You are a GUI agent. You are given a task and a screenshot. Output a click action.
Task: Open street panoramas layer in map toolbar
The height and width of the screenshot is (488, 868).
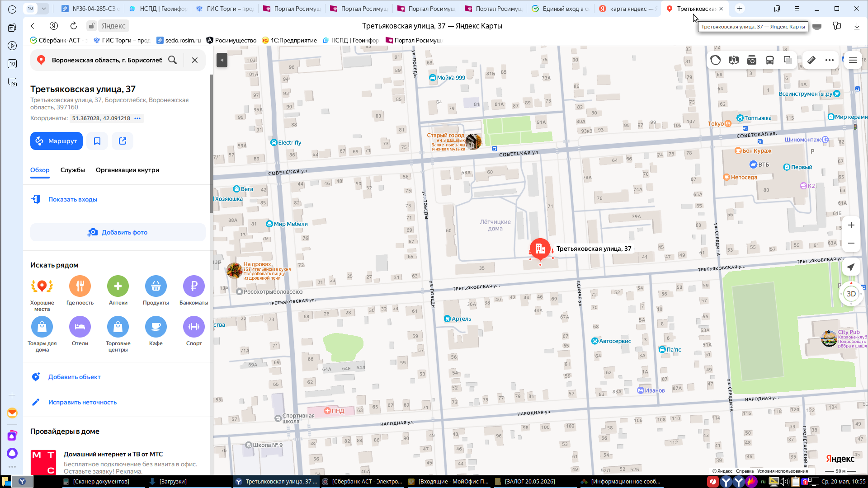pyautogui.click(x=733, y=60)
